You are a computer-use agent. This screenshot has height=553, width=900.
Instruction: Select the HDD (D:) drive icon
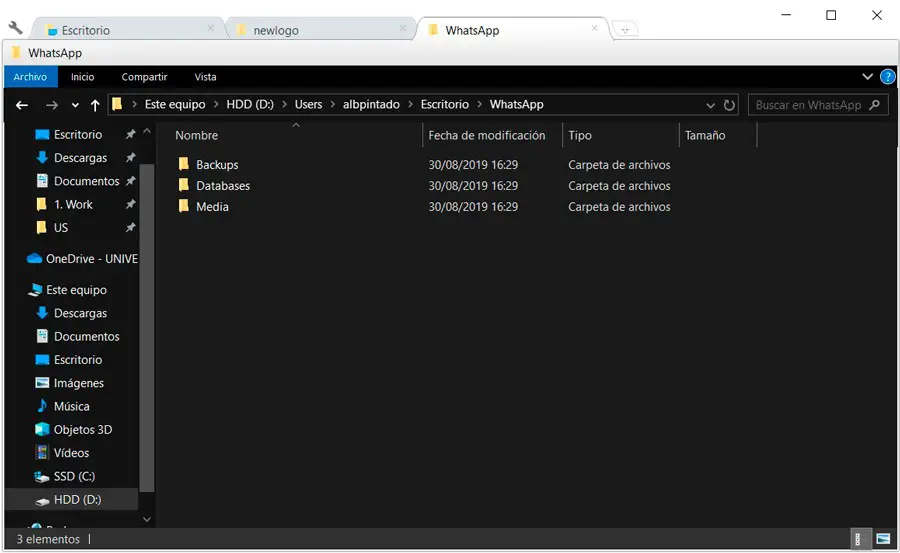click(x=42, y=501)
